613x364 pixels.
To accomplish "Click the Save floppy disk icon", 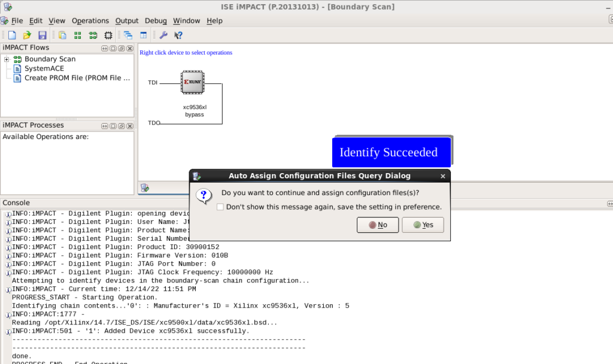I will tap(42, 35).
